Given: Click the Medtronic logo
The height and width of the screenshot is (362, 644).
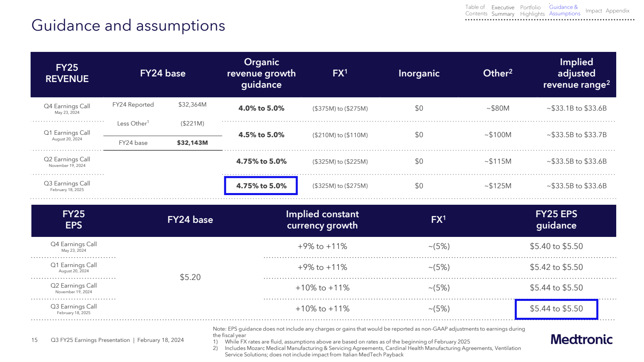Looking at the screenshot, I should [x=582, y=339].
